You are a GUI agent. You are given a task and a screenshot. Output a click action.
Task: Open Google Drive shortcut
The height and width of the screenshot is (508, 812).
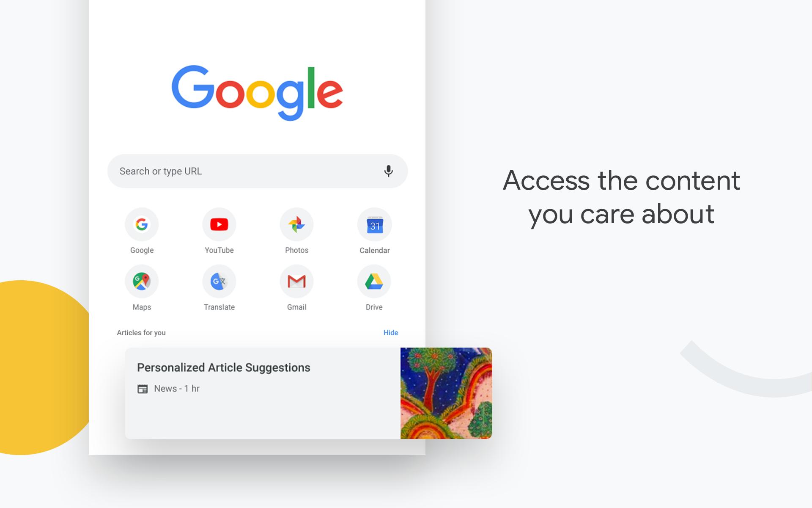pyautogui.click(x=373, y=280)
